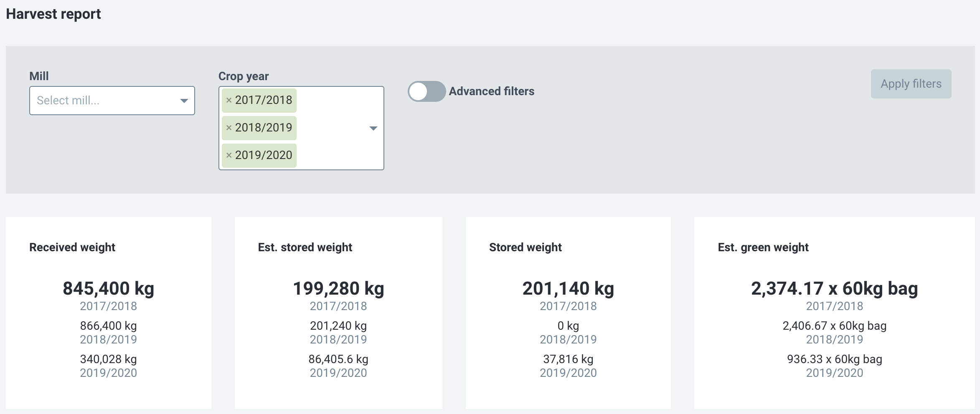Screen dimensions: 980x414
Task: Click the Advanced filters label
Action: coord(492,91)
